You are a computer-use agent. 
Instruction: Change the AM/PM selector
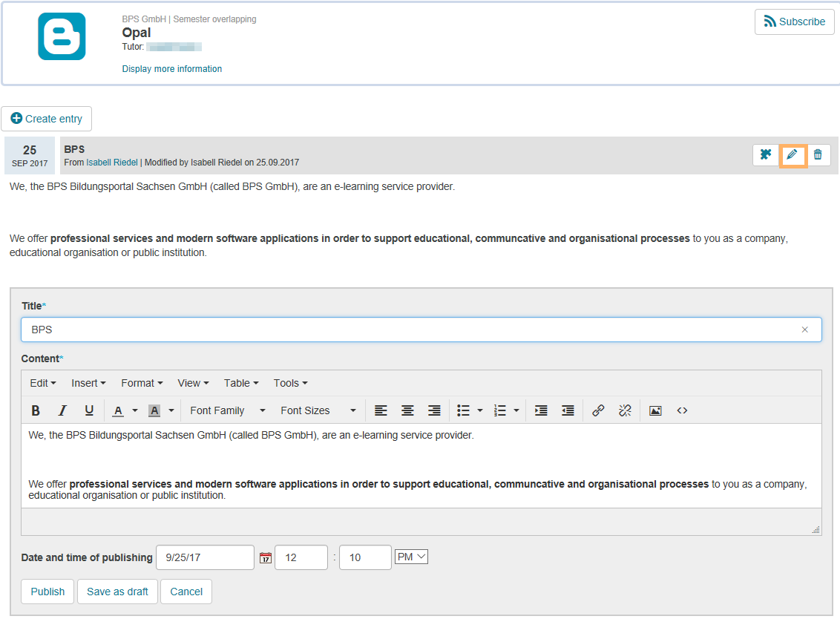[411, 557]
